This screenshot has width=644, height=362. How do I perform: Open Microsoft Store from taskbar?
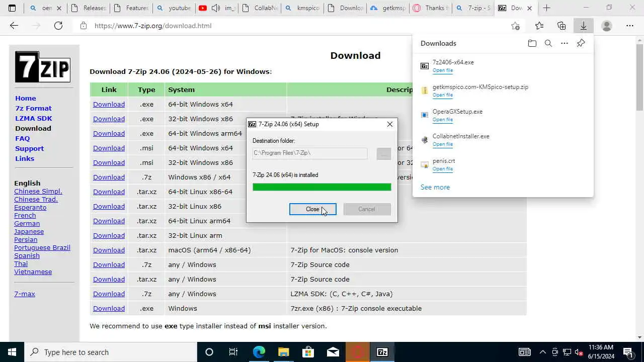(308, 352)
